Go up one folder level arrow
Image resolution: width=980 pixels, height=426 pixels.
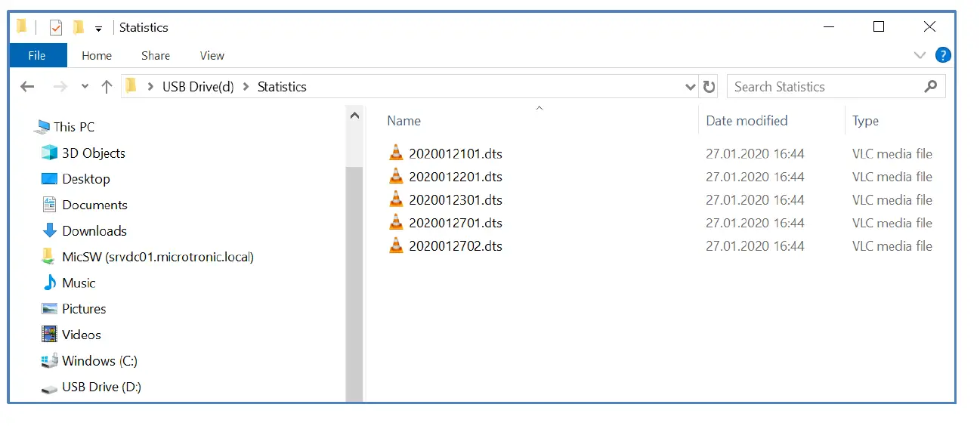(x=107, y=87)
